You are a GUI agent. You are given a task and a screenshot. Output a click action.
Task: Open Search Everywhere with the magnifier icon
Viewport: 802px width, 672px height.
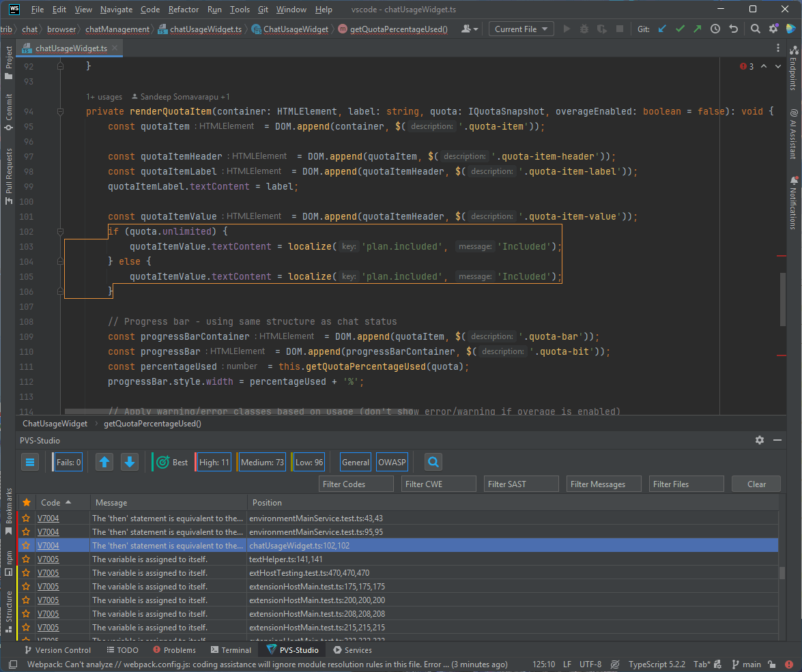755,29
